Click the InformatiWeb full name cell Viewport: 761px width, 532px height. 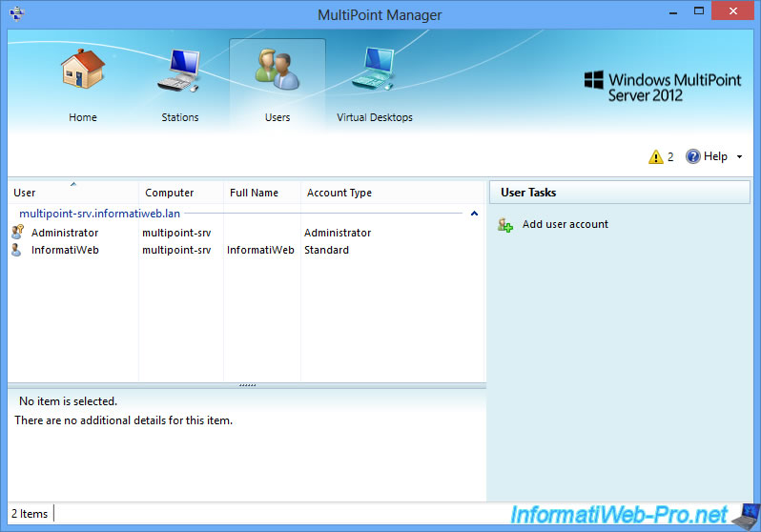tap(260, 250)
